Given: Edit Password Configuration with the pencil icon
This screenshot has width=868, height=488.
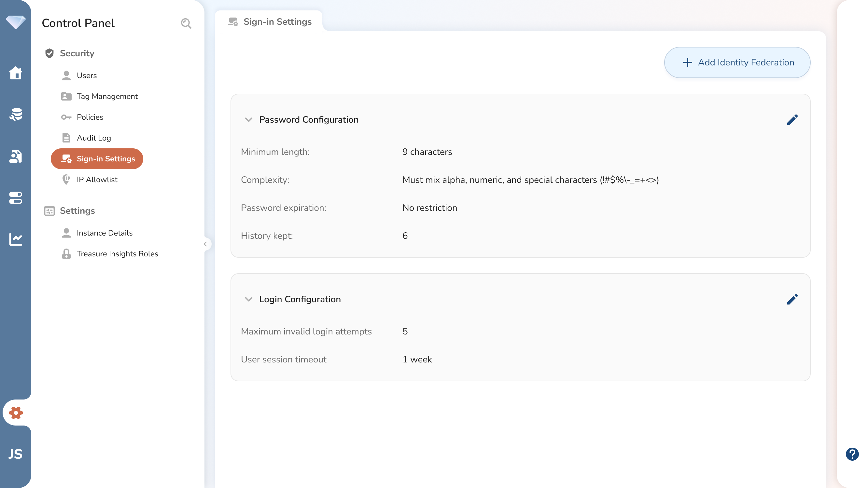Looking at the screenshot, I should [x=792, y=119].
